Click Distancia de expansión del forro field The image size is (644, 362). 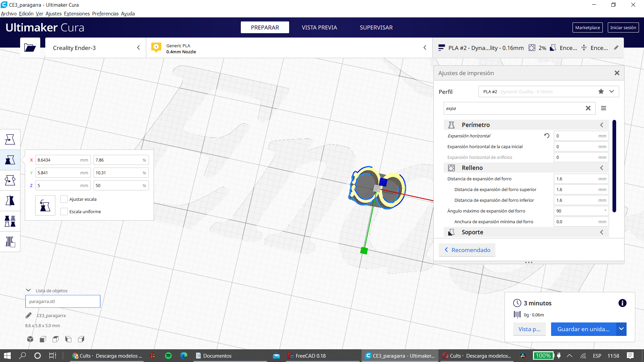[581, 179]
